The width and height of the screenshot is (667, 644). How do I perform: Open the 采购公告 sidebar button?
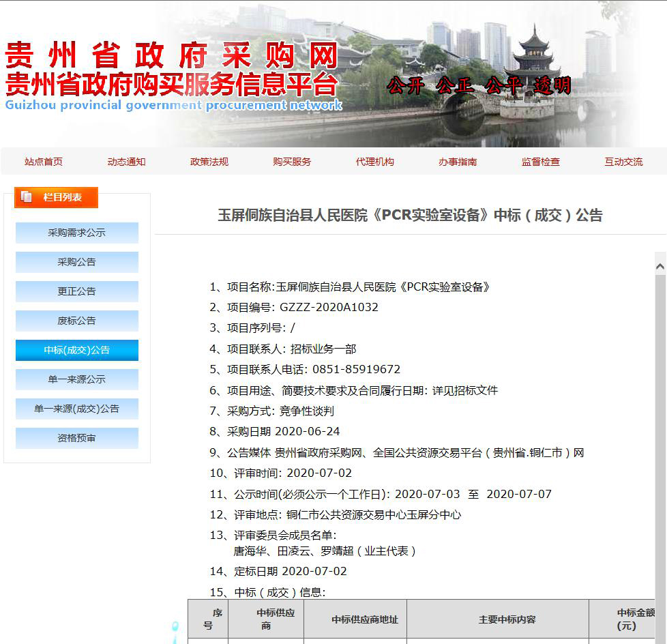pyautogui.click(x=77, y=262)
